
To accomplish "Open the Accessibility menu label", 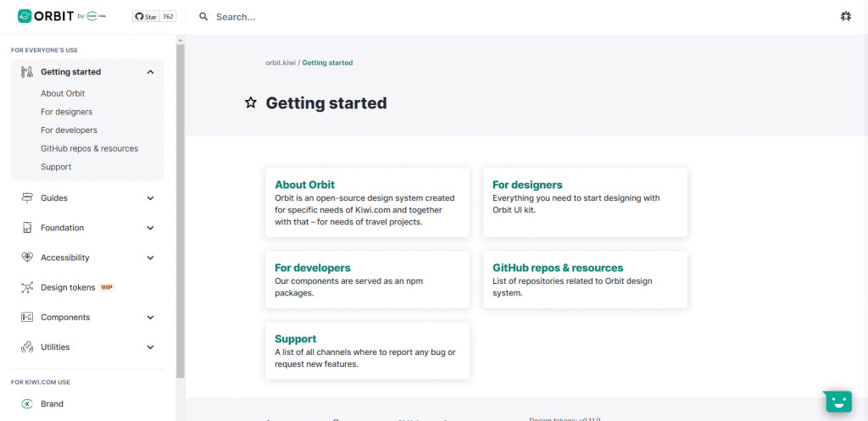I will (64, 258).
